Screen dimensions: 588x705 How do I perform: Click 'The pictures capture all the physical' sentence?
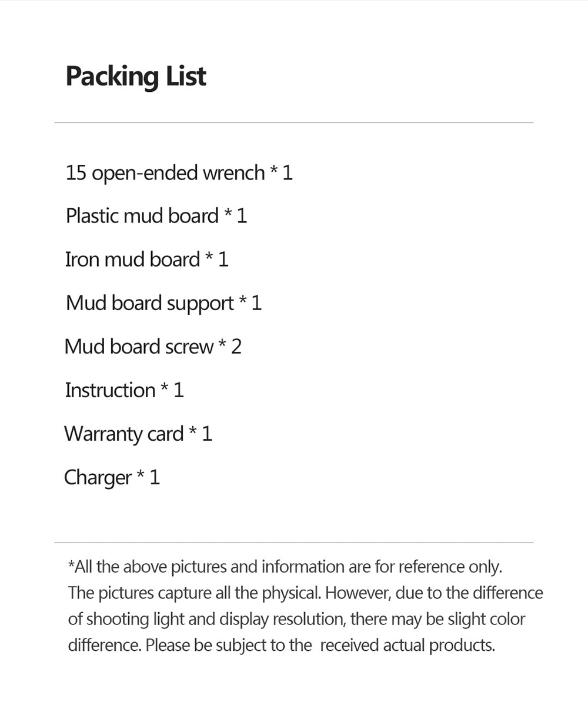195,594
